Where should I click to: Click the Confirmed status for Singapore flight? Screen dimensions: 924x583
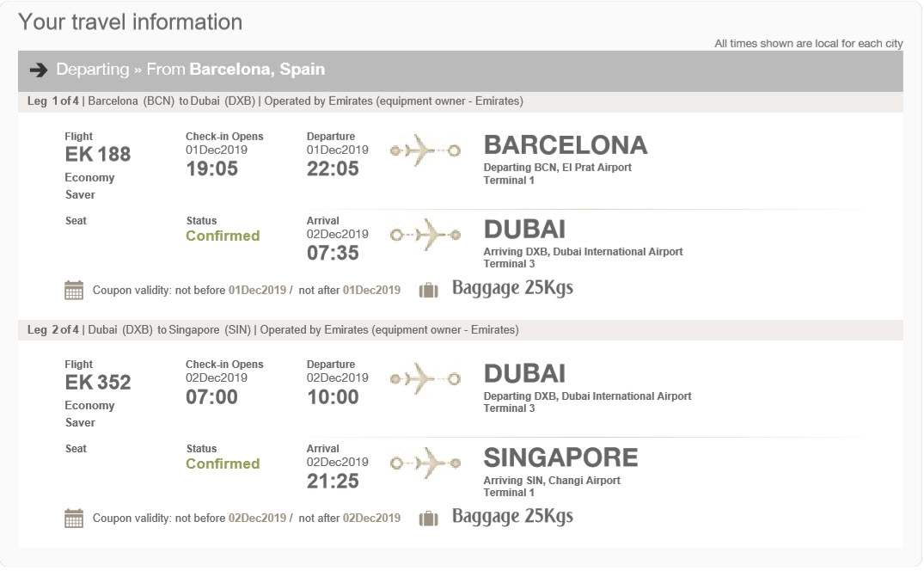point(223,463)
